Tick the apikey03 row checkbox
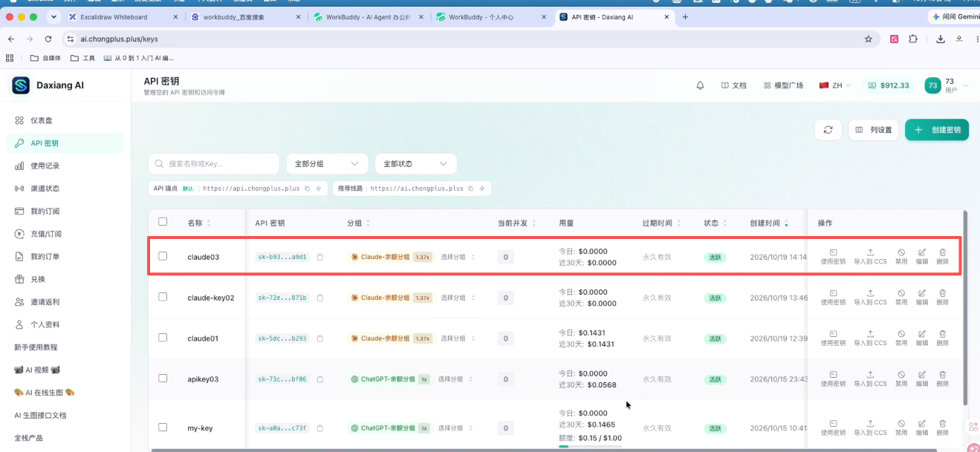Screen dimensions: 980x452 click(x=163, y=378)
